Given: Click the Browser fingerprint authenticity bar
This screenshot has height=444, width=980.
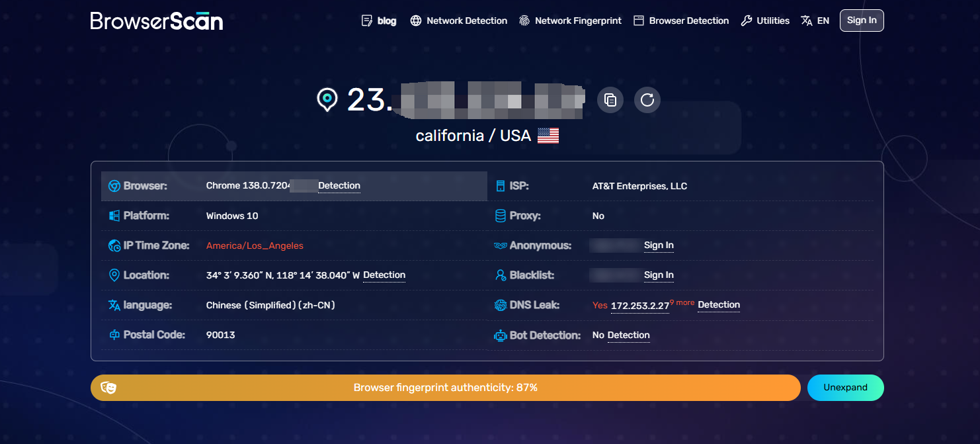Looking at the screenshot, I should [446, 388].
